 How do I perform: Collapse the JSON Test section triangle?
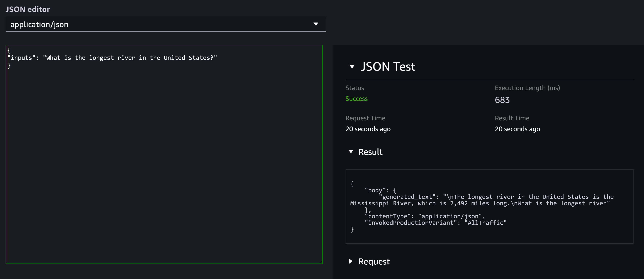pyautogui.click(x=352, y=67)
